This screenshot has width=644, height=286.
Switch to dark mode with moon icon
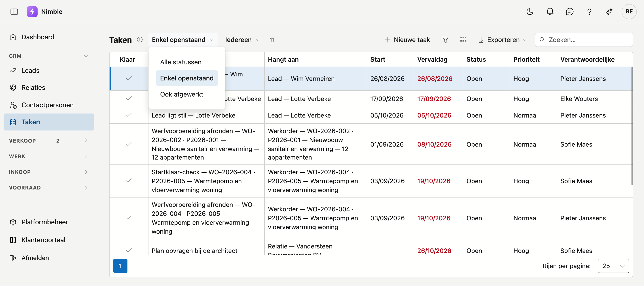[x=530, y=12]
